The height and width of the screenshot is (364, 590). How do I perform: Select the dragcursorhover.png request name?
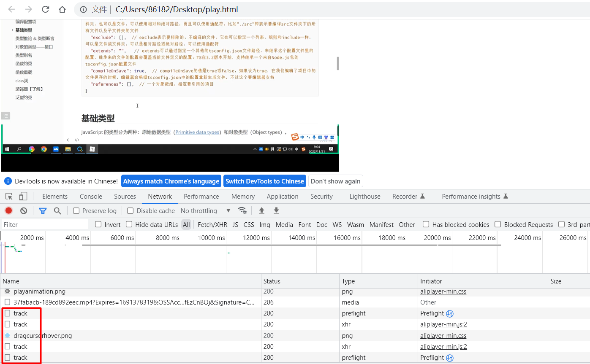43,335
